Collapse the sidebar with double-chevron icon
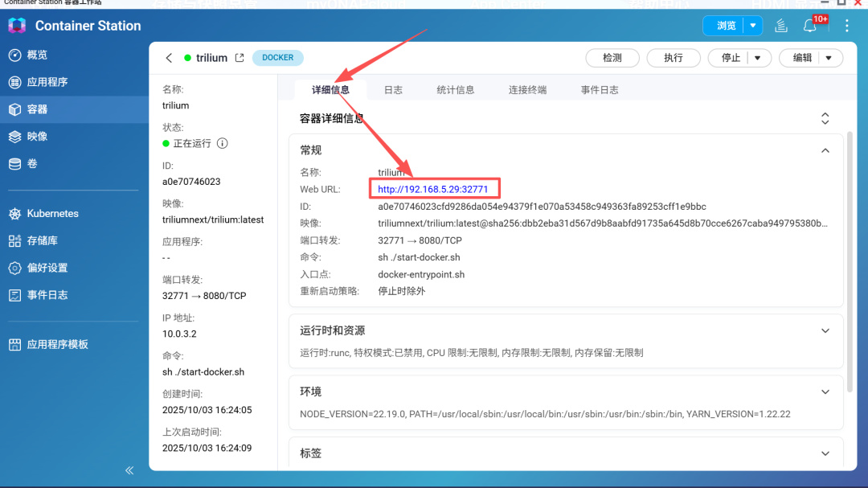 pos(129,470)
